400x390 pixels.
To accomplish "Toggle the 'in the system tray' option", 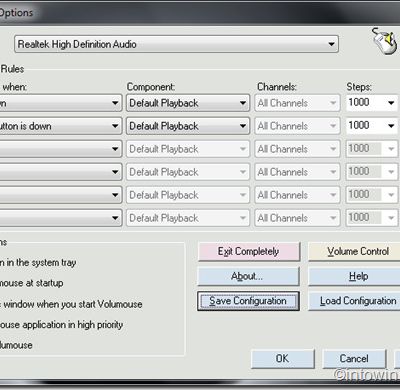I will pos(38,263).
